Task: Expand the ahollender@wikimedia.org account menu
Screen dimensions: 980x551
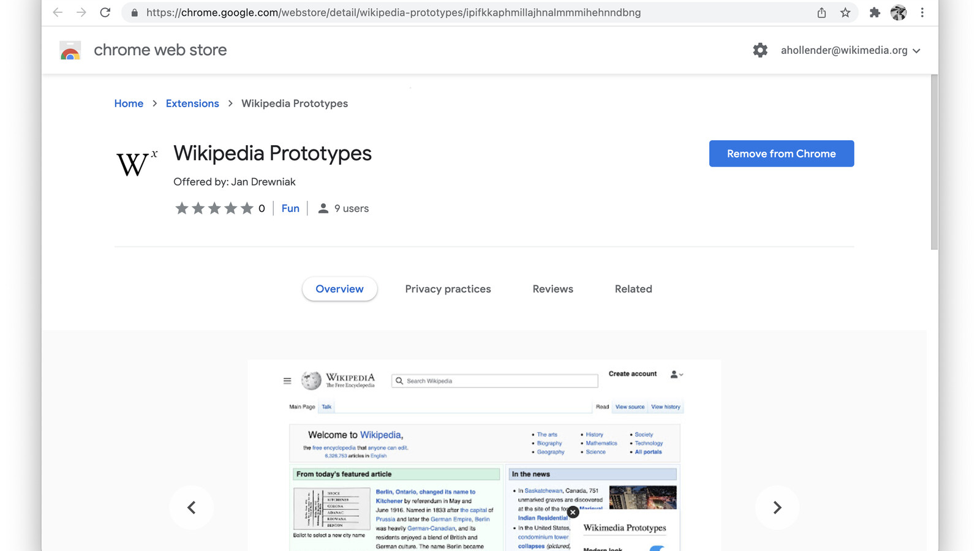Action: click(848, 50)
